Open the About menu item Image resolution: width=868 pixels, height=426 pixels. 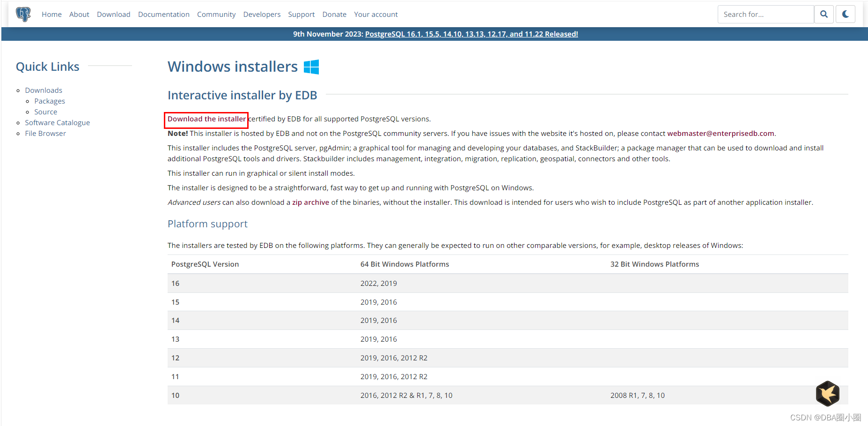tap(79, 15)
